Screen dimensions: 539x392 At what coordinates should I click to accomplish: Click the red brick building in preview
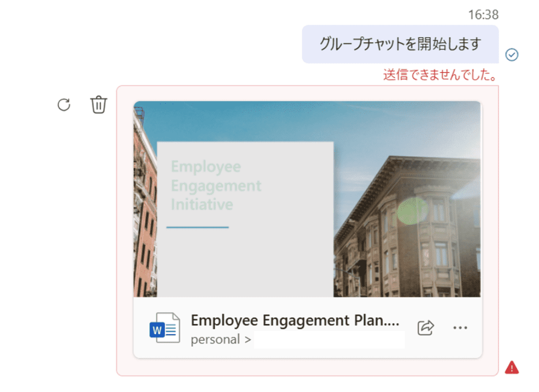tap(145, 221)
